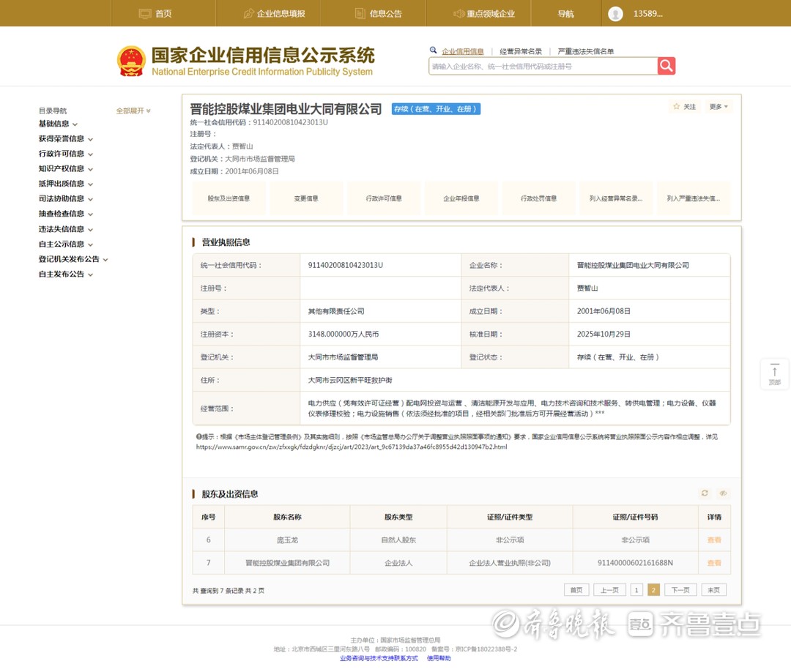Click the 列入严重违法失信 shortcut button
The height and width of the screenshot is (672, 791).
pos(694,198)
